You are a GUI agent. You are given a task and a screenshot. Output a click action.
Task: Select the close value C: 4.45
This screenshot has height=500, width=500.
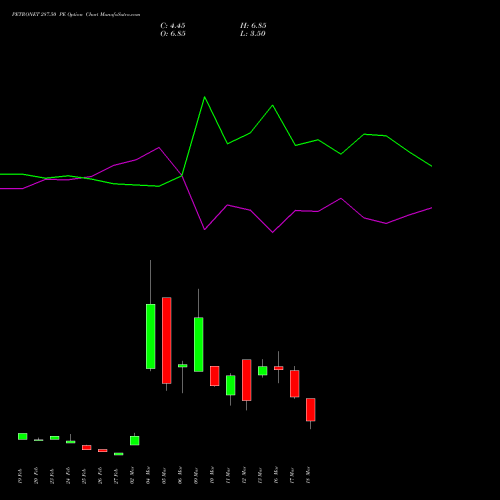point(173,26)
